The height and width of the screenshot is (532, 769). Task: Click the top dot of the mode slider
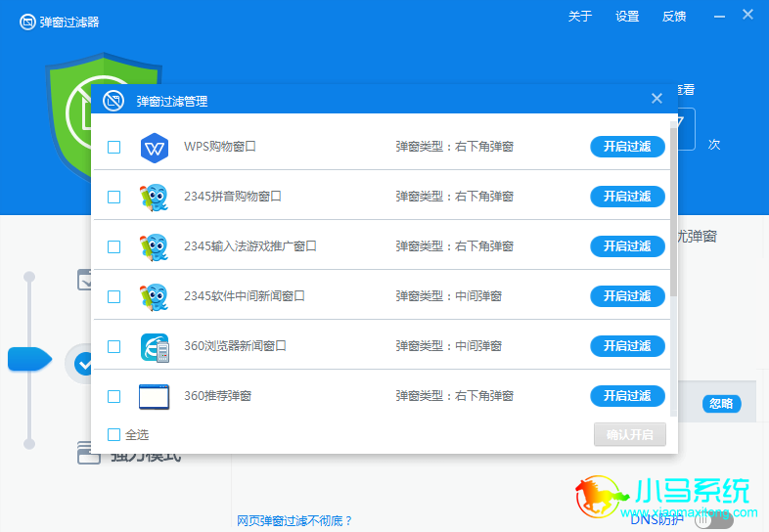pos(29,277)
